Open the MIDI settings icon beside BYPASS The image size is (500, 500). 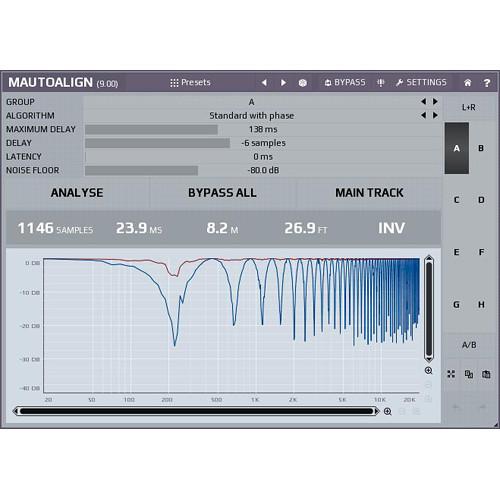(381, 83)
